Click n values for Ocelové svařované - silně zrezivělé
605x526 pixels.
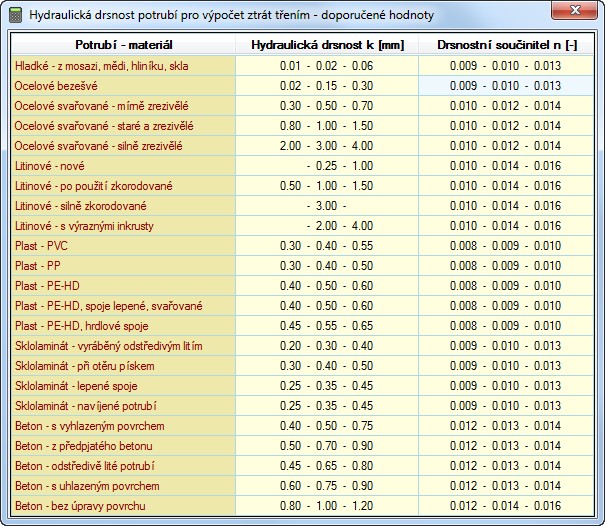(x=506, y=146)
